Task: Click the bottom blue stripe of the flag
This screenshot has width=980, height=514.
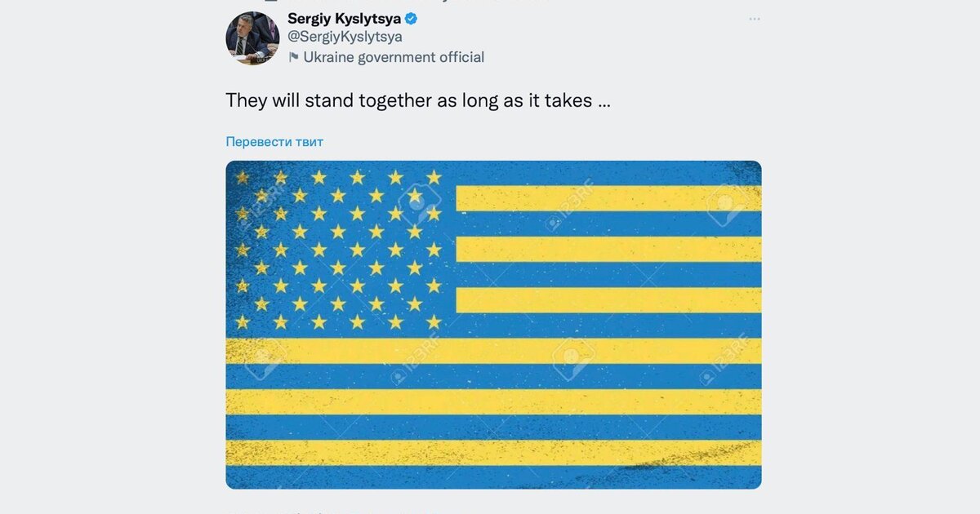Action: [x=493, y=478]
